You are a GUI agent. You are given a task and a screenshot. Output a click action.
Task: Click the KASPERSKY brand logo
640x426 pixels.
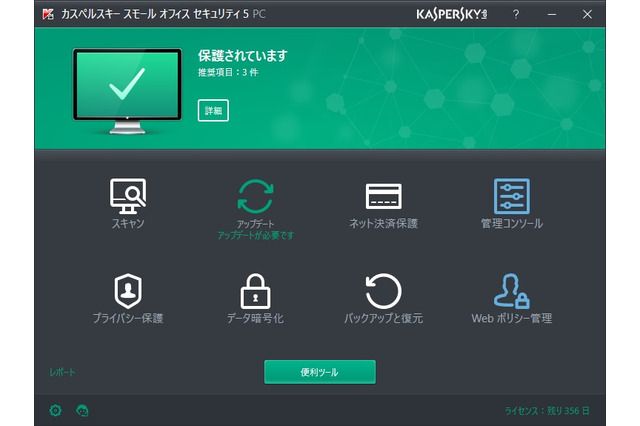tap(451, 14)
